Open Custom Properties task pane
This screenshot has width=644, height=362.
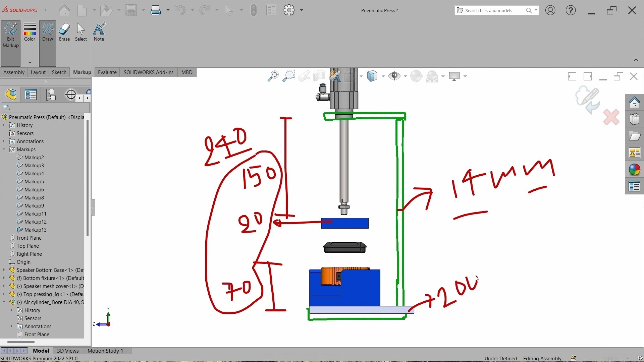tap(634, 186)
